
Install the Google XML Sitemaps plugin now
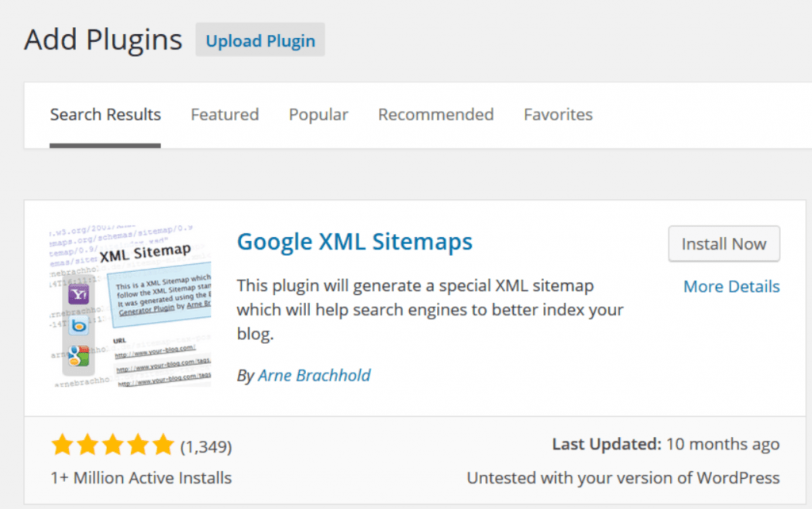(x=724, y=244)
